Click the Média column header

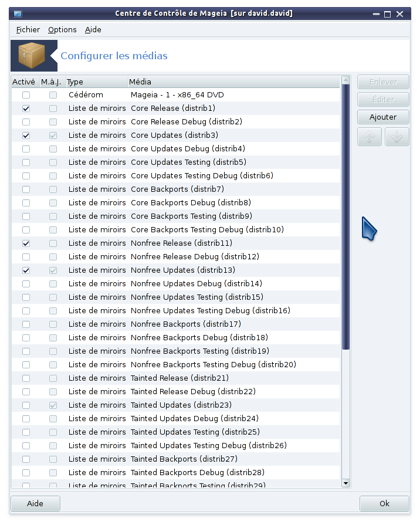[234, 82]
